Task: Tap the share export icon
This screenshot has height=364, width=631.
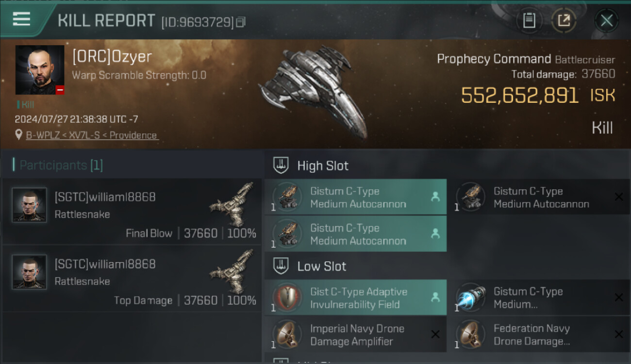Action: coord(564,20)
